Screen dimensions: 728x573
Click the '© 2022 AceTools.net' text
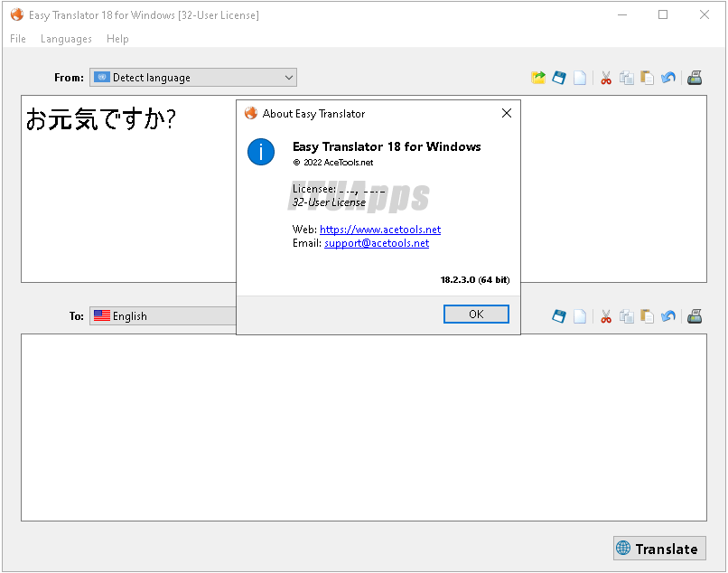click(x=333, y=162)
